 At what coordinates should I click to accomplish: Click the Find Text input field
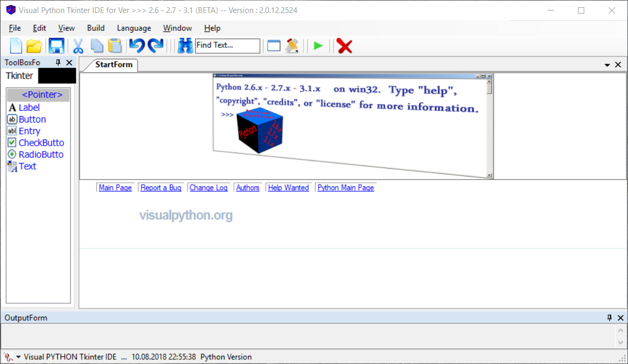(228, 46)
